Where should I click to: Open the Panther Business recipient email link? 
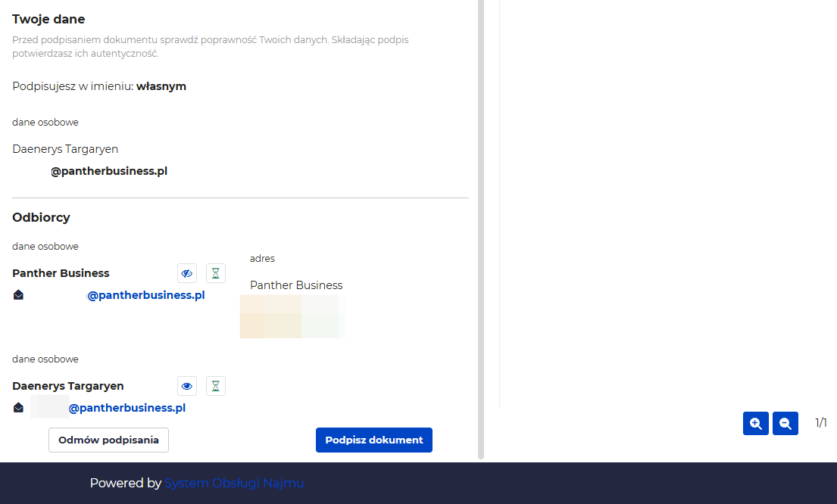pos(145,295)
